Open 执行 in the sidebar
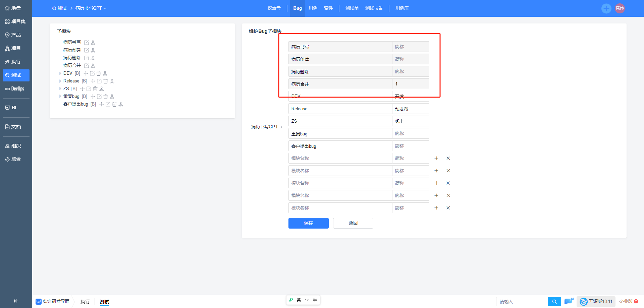644x308 pixels. pyautogui.click(x=16, y=62)
